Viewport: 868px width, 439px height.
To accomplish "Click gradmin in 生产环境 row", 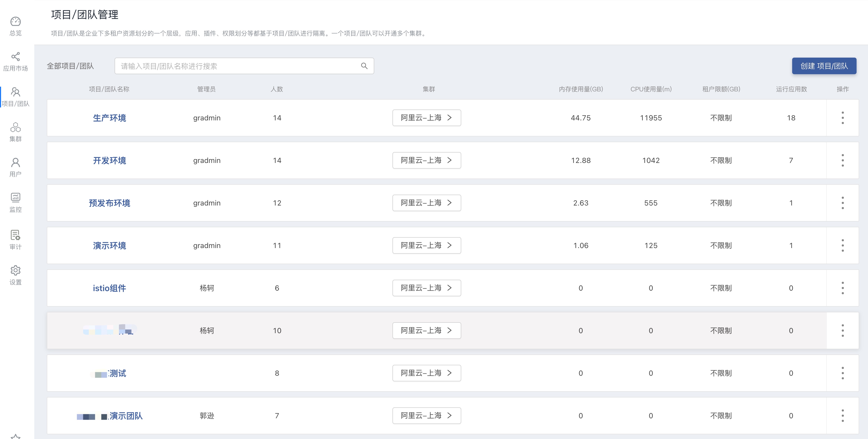I will click(207, 118).
